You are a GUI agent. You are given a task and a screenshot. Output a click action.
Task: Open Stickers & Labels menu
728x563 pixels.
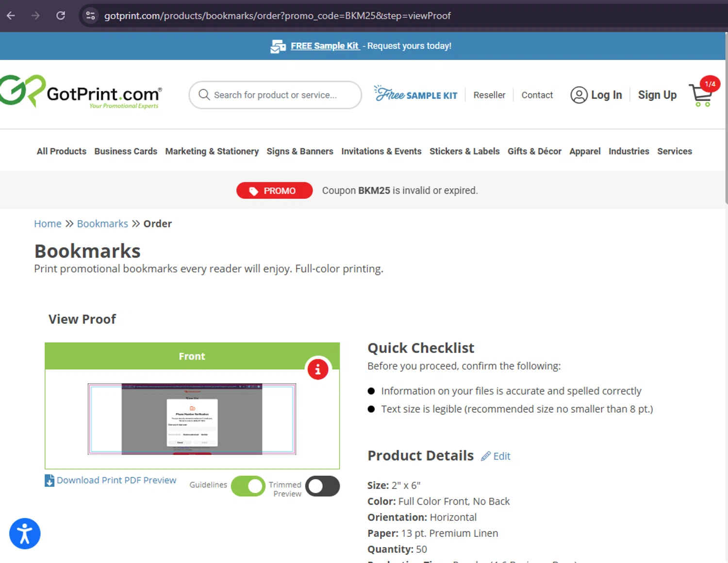(464, 151)
